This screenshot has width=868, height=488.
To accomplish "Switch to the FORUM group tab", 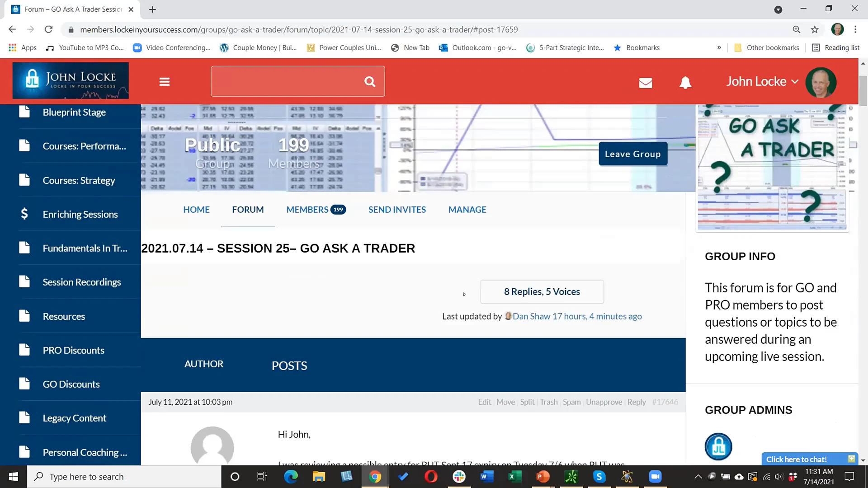I will coord(248,210).
